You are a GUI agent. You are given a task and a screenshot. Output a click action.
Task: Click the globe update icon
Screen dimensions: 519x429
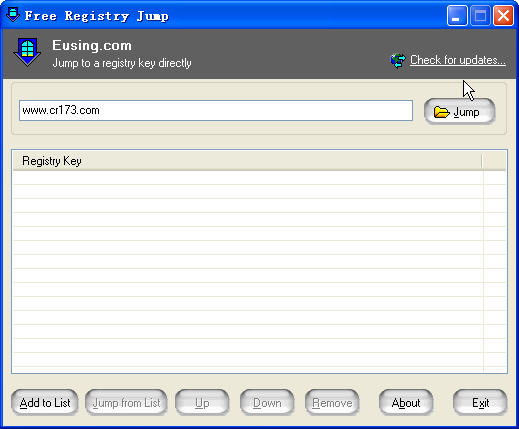398,61
